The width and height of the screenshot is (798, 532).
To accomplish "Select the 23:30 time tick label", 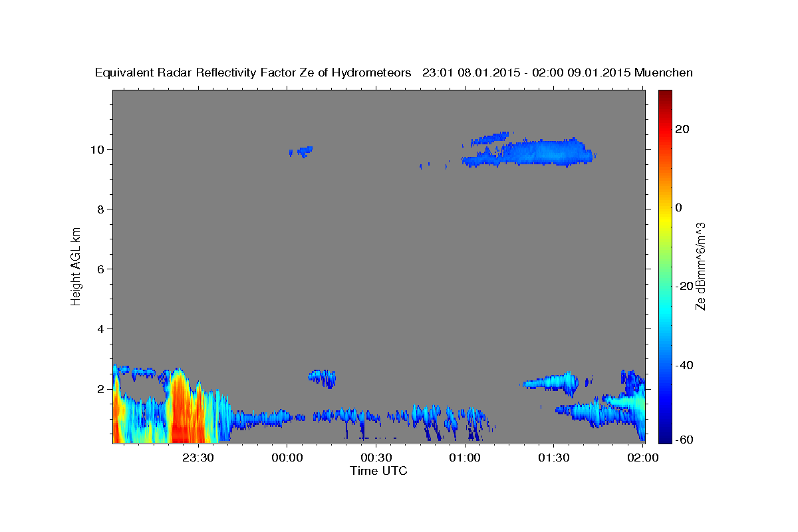I will [x=198, y=458].
